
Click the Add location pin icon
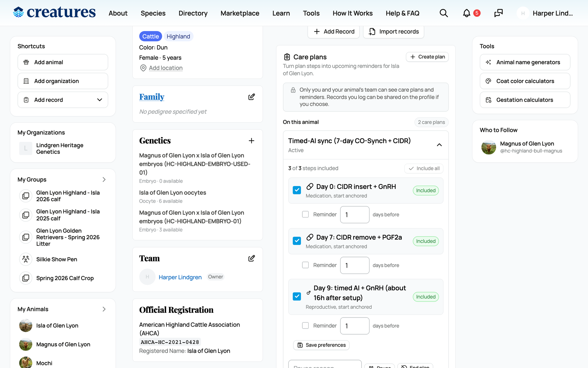coord(143,68)
